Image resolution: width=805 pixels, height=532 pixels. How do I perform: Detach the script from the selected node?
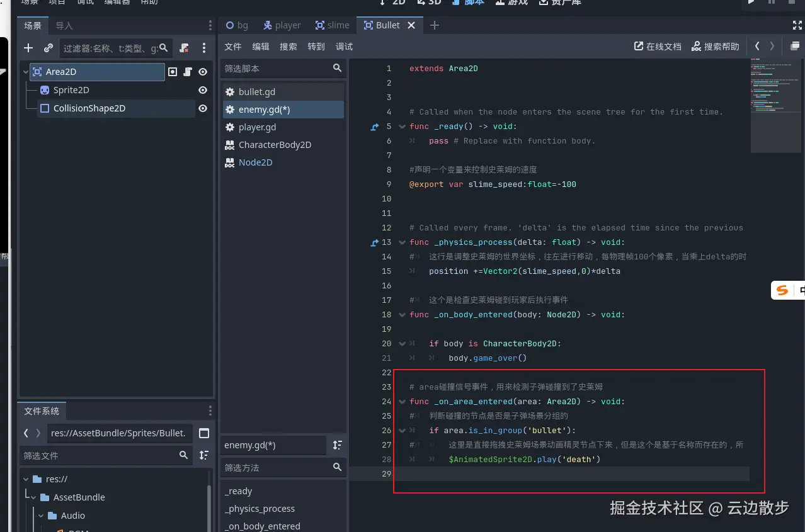pyautogui.click(x=184, y=48)
